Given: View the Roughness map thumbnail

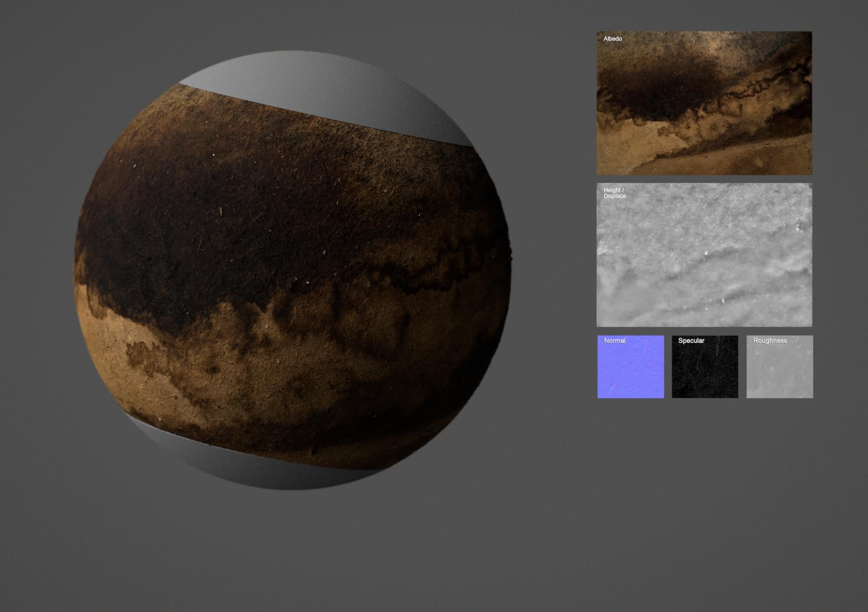Looking at the screenshot, I should tap(779, 366).
